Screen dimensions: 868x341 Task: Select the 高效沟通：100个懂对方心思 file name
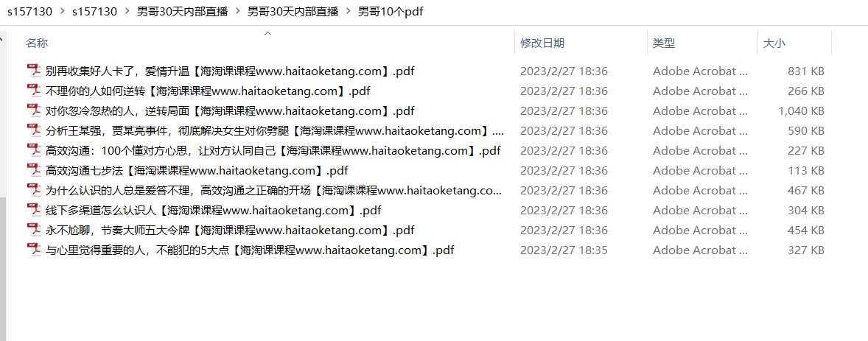[273, 150]
